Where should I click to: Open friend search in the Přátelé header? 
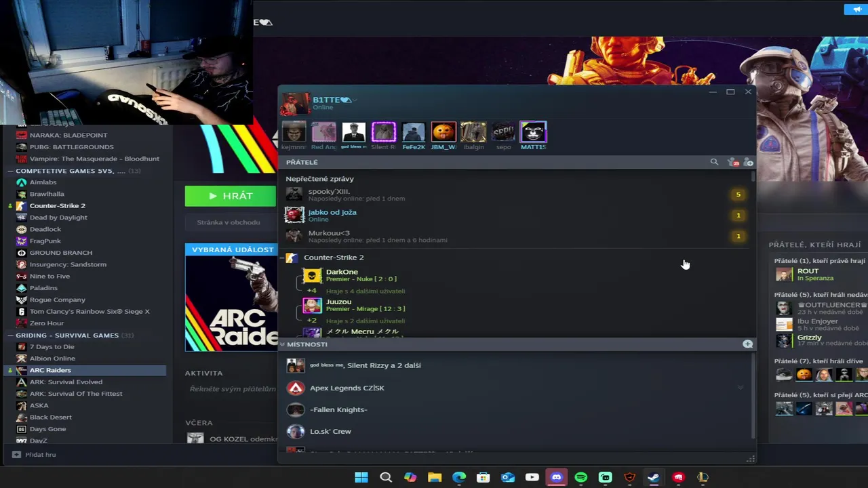pos(714,162)
